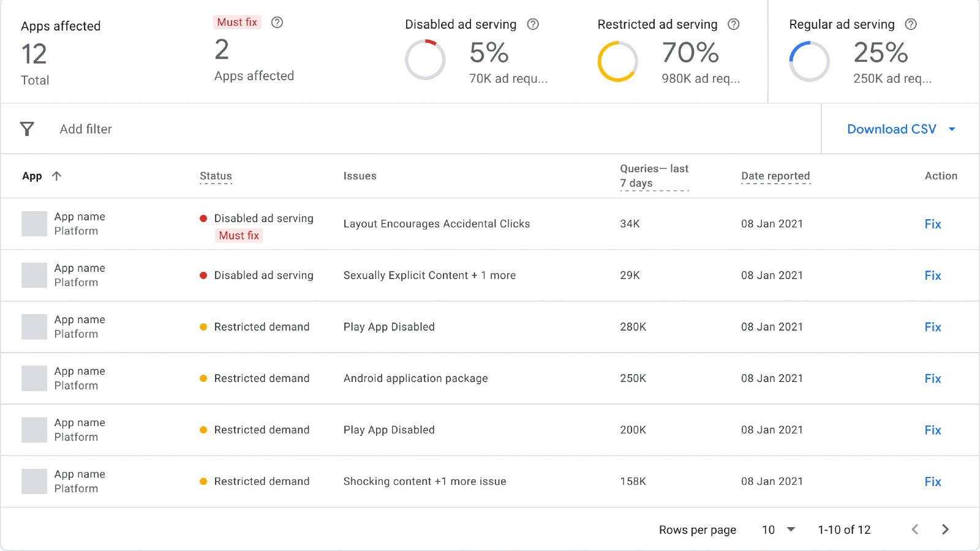Viewport: 980px width, 551px height.
Task: Open the Download CSV dropdown arrow
Action: click(x=952, y=129)
